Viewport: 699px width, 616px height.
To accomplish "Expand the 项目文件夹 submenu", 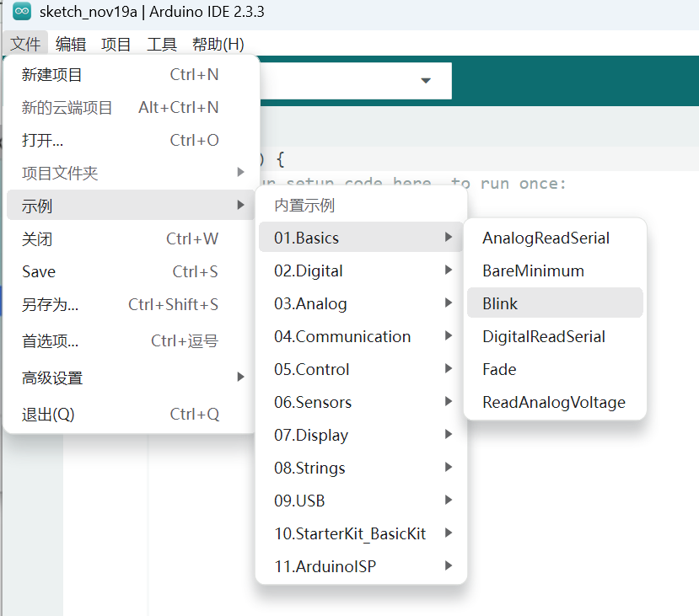I will pyautogui.click(x=131, y=173).
